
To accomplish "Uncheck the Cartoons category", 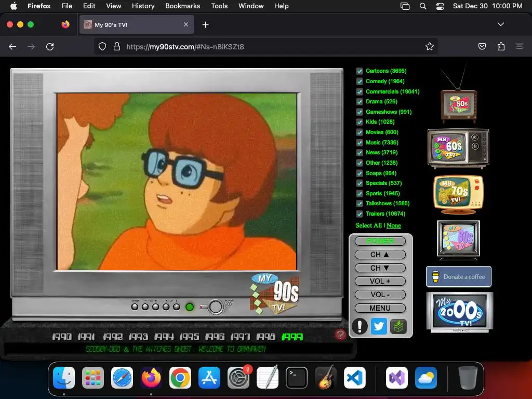I will [x=360, y=71].
